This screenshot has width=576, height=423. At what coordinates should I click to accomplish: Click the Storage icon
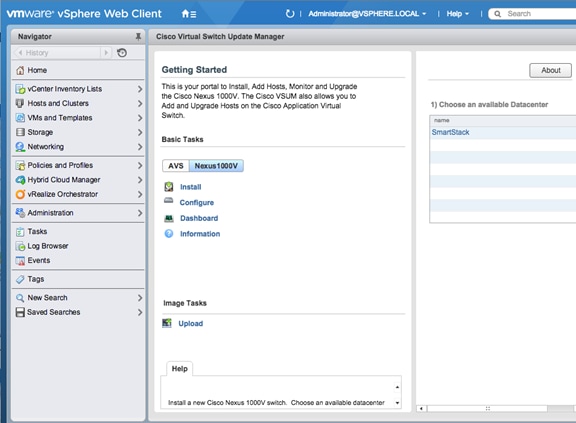coord(20,132)
